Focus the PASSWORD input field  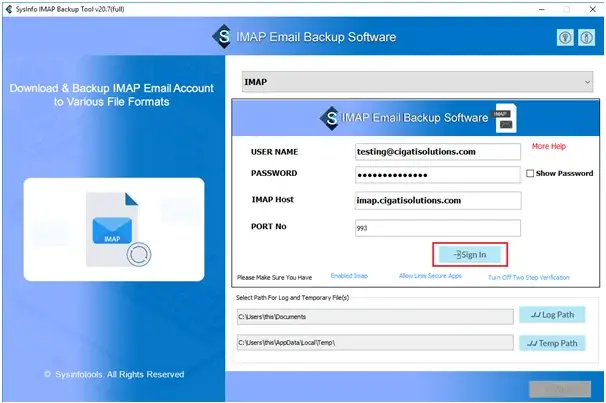[x=437, y=175]
